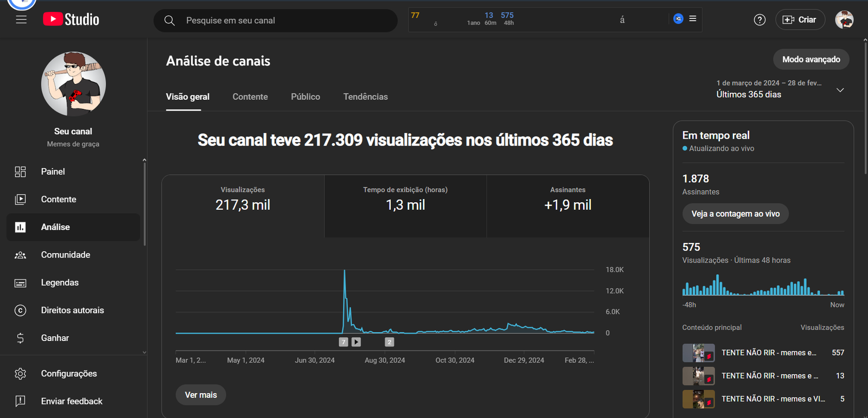Image resolution: width=868 pixels, height=418 pixels.
Task: Open video thumbnail with 557 views
Action: tap(698, 353)
